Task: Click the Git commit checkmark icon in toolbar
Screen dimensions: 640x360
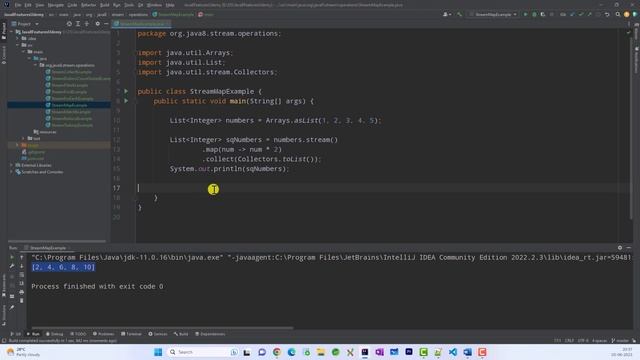Action: click(x=581, y=14)
